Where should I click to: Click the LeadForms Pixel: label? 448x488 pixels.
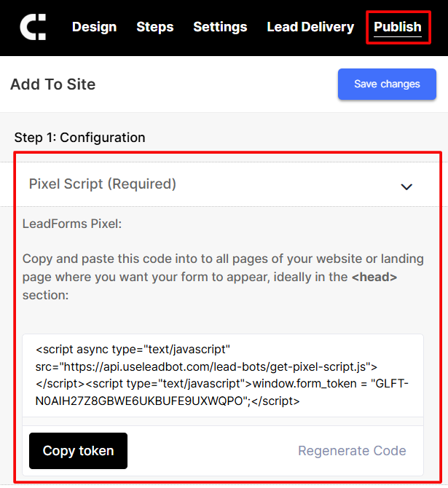click(x=72, y=224)
